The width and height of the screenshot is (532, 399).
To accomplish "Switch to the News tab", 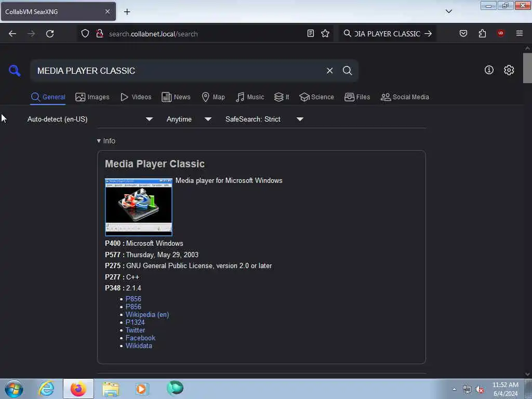I will coord(176,97).
